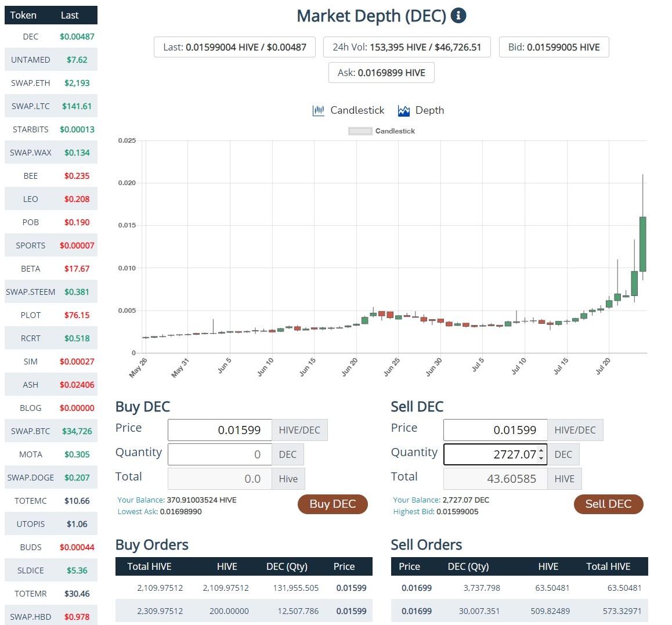The width and height of the screenshot is (672, 625).
Task: Click the Buy DEC quantity input field
Action: [220, 454]
